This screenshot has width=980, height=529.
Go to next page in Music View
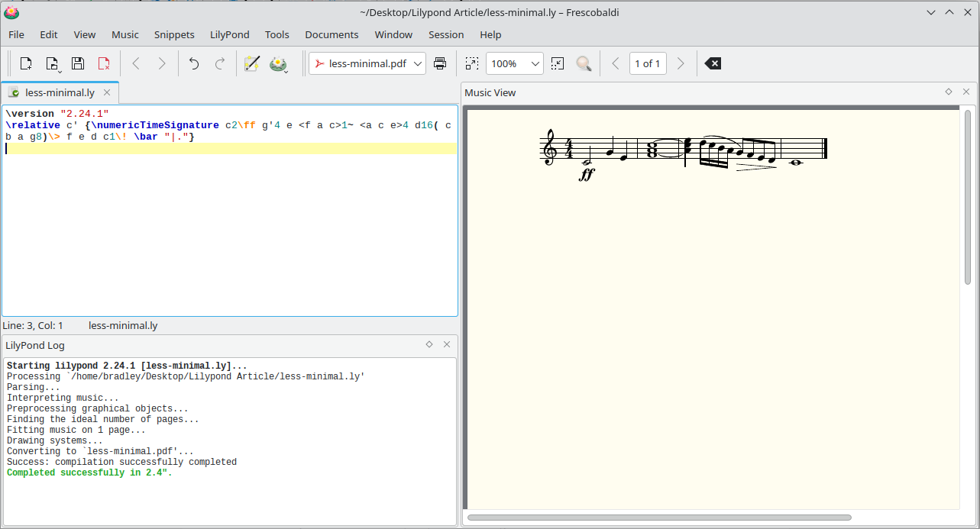681,64
